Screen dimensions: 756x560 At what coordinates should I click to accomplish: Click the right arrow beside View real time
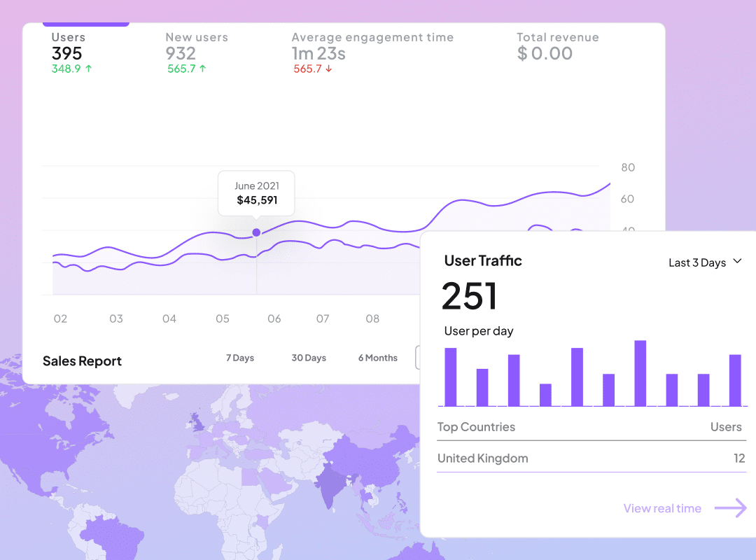pos(730,508)
